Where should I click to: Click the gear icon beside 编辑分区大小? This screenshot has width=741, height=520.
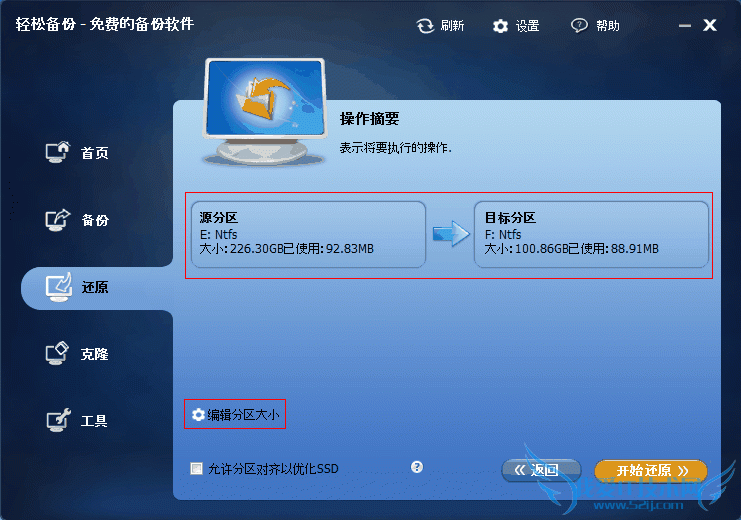198,415
